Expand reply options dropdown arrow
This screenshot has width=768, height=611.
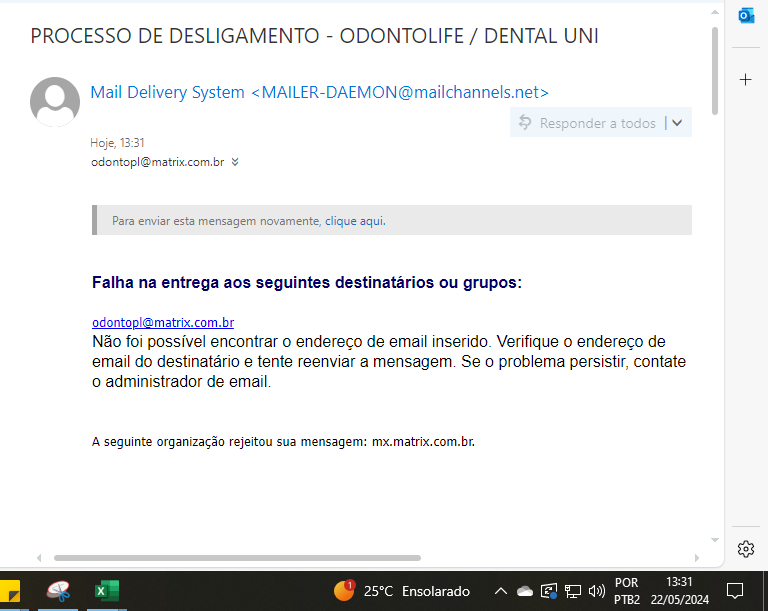click(x=677, y=122)
